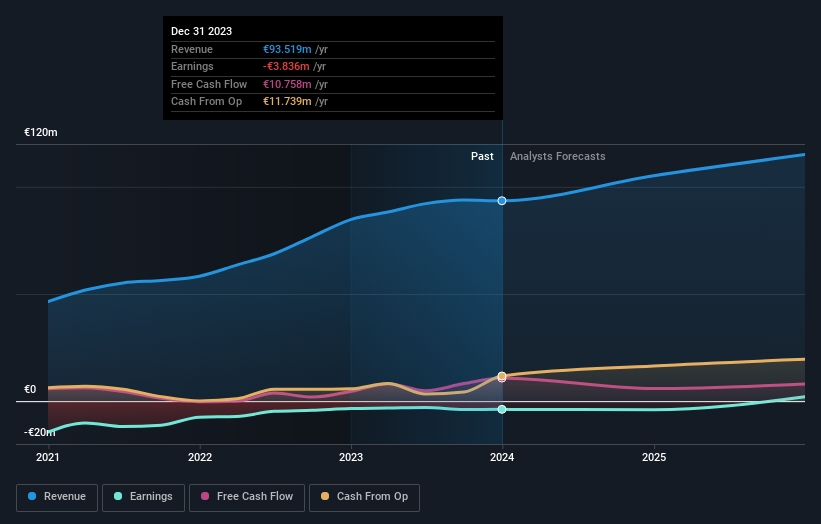Click the -€20m y-axis label
Viewport: 821px width, 524px height.
tap(39, 432)
